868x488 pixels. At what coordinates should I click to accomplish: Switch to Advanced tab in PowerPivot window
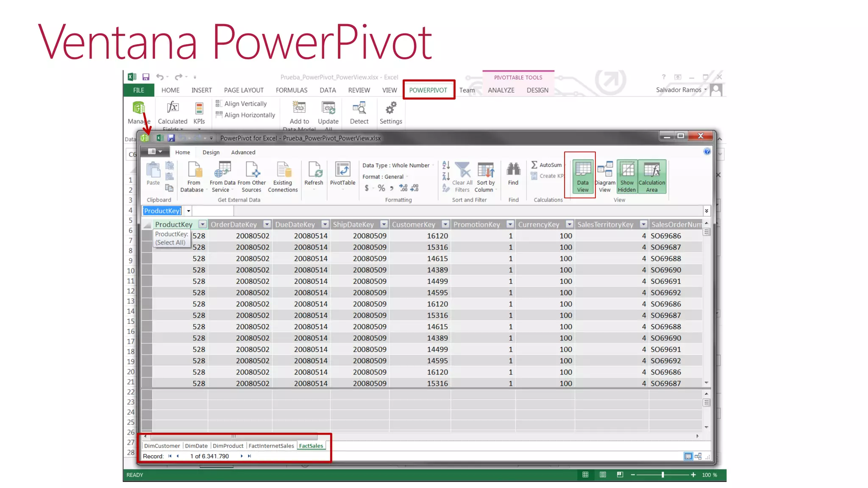click(243, 152)
